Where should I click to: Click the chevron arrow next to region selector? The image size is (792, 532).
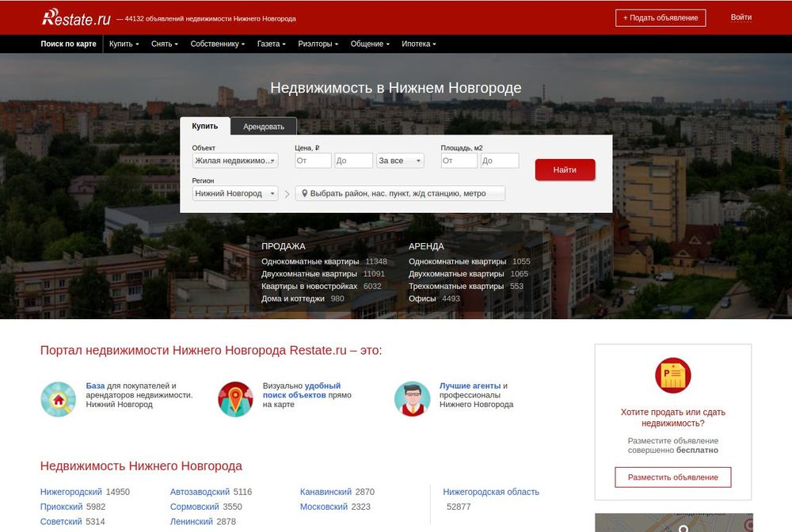(287, 194)
